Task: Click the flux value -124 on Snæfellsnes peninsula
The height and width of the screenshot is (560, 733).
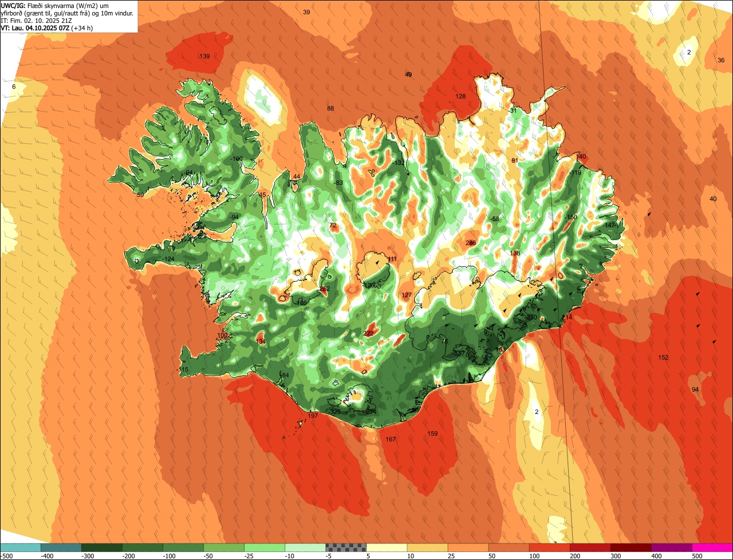Action: click(168, 259)
